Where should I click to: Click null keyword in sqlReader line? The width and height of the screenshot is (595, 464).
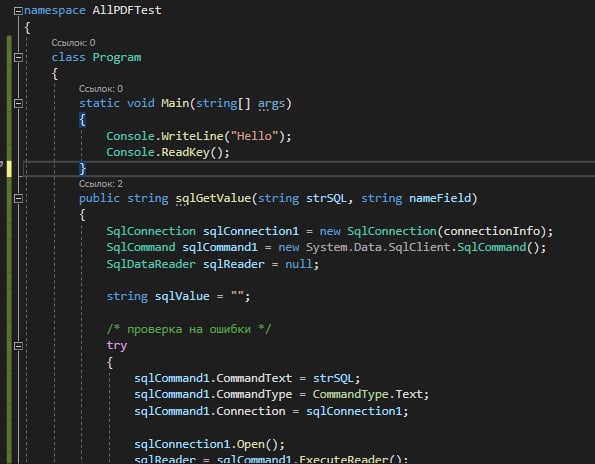[x=299, y=264]
